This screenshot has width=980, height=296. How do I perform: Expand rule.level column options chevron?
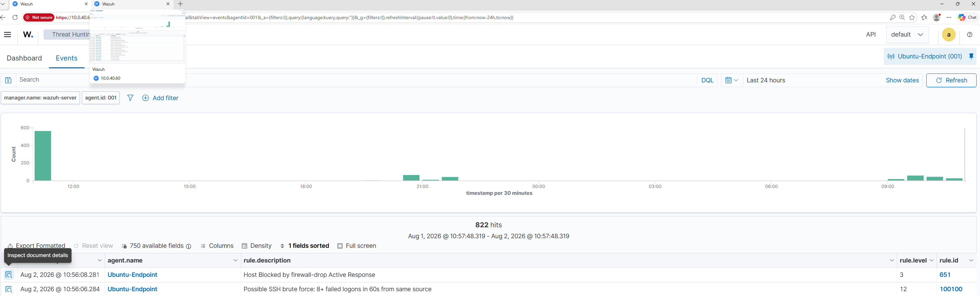931,260
